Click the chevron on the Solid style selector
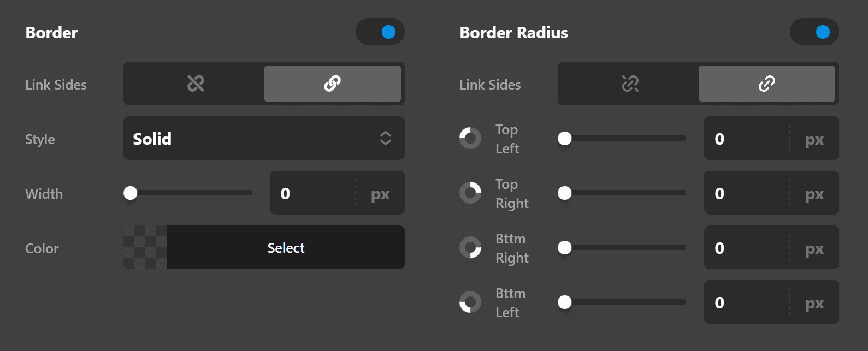Screen dimensions: 868x351 coord(386,138)
